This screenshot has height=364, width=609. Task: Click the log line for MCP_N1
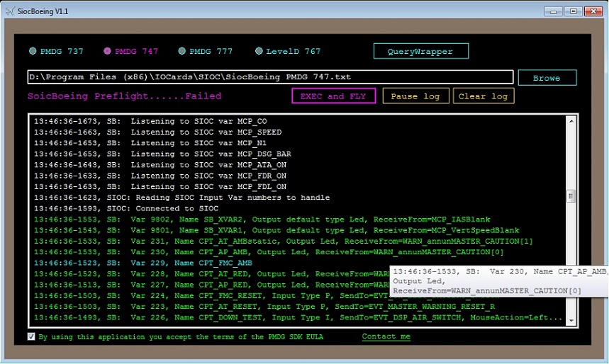click(150, 143)
